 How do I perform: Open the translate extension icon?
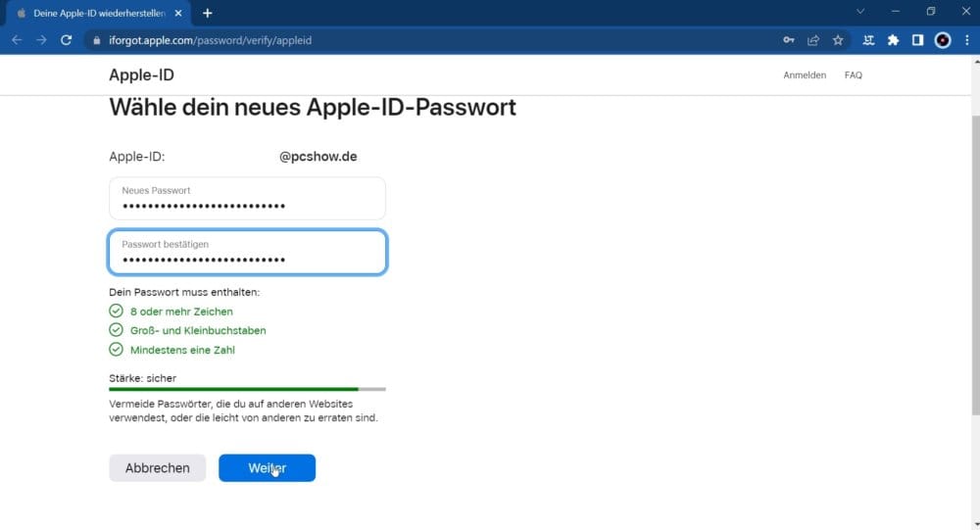(x=868, y=40)
